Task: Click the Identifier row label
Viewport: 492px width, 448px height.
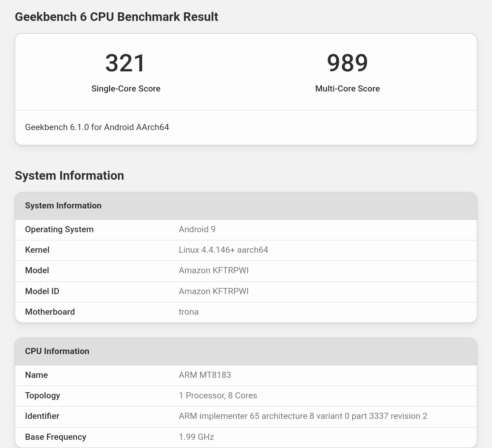Action: click(x=42, y=416)
